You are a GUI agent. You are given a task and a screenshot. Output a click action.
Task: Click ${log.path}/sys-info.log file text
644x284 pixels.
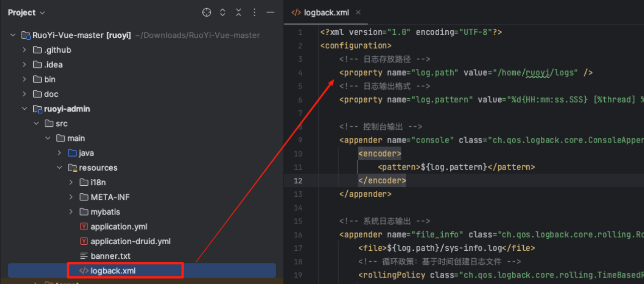pyautogui.click(x=445, y=248)
